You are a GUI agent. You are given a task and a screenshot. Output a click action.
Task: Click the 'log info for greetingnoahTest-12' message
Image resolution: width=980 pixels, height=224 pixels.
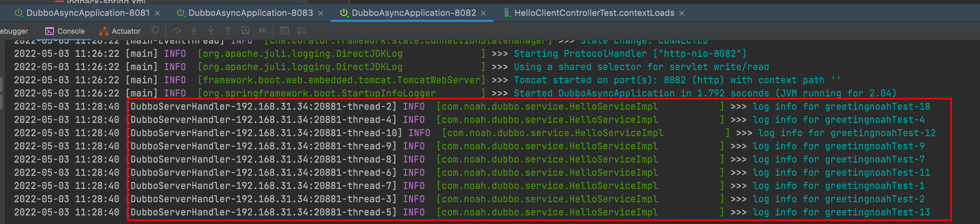coord(847,133)
